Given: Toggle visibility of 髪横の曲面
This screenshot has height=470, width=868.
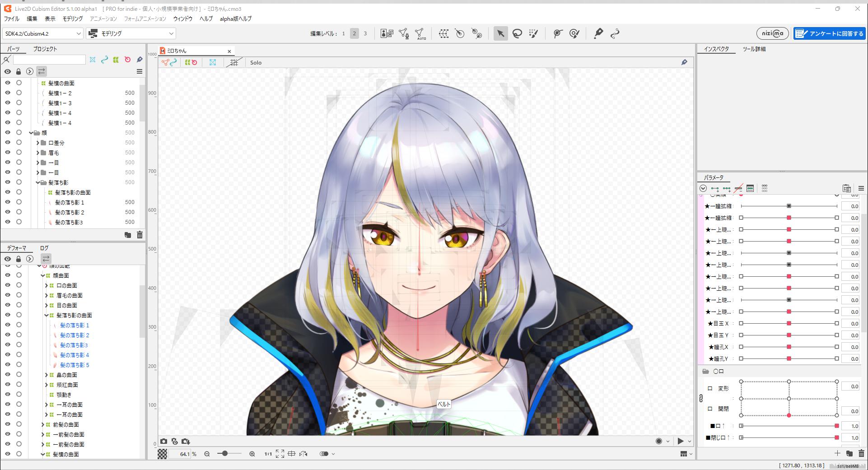Looking at the screenshot, I should 8,83.
